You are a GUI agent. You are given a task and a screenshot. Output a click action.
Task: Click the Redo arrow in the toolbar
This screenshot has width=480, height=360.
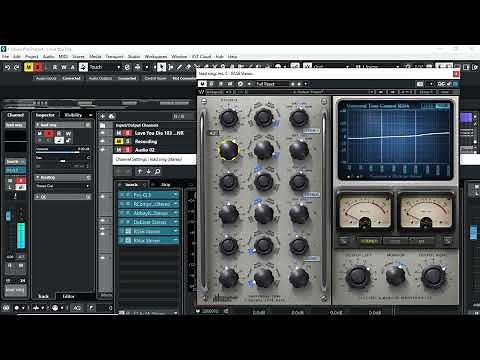pos(17,67)
